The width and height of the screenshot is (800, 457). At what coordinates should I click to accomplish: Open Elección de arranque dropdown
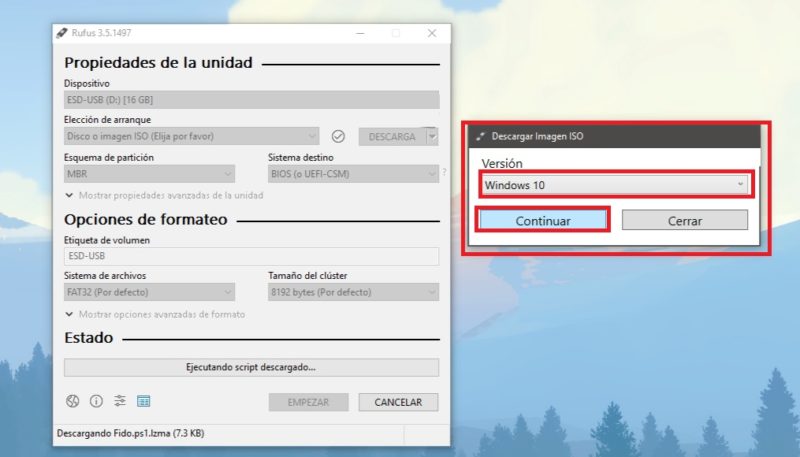point(191,136)
